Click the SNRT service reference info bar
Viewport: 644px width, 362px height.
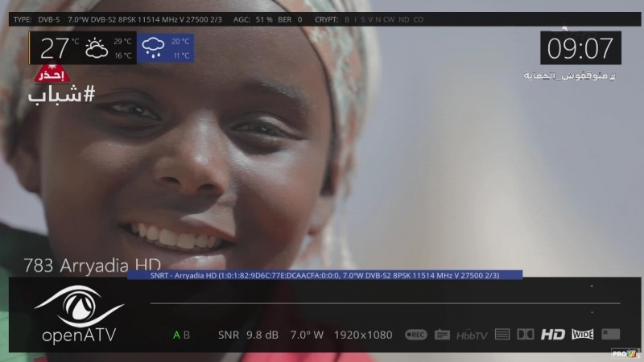324,275
